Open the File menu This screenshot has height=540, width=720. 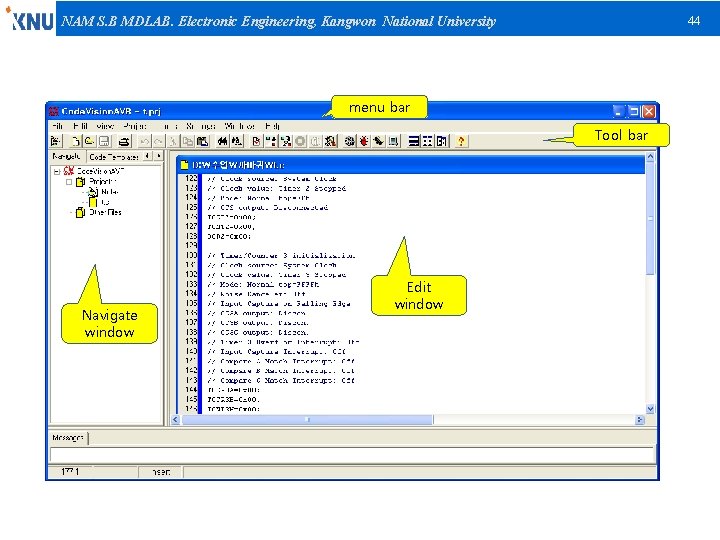57,126
